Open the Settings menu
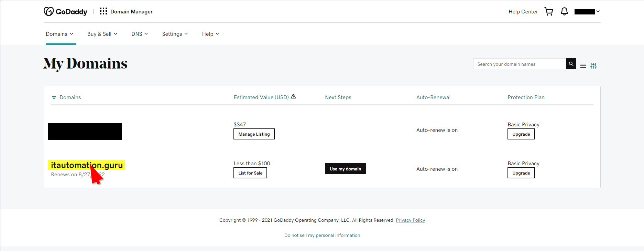644x251 pixels. click(175, 34)
